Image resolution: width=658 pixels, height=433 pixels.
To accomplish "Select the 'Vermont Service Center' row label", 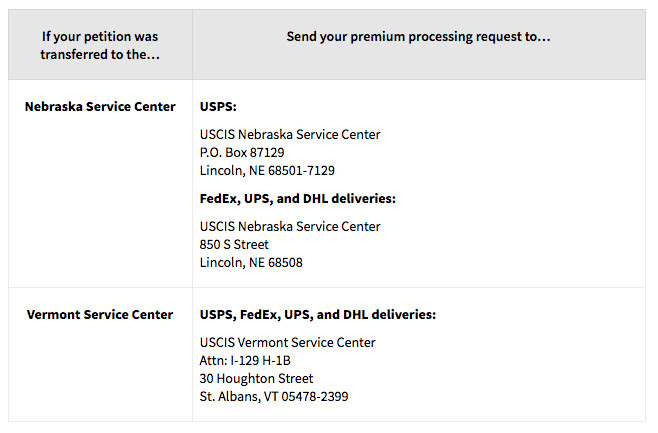I will coord(100,315).
